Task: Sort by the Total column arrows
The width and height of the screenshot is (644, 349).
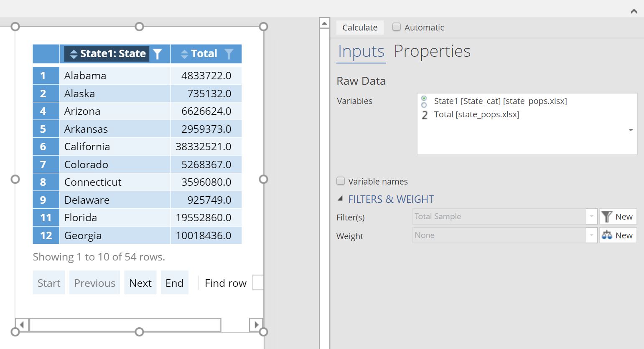Action: [x=184, y=54]
